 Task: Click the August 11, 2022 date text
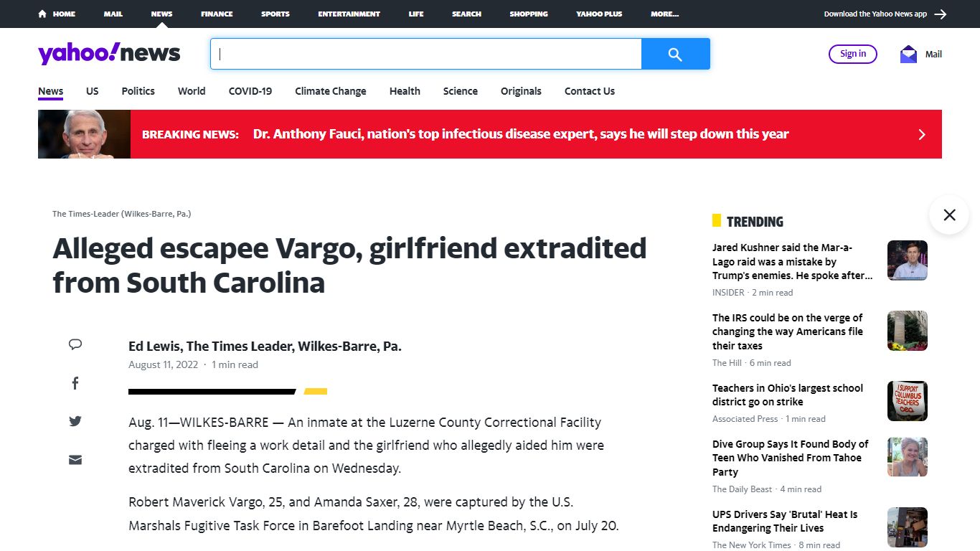163,364
